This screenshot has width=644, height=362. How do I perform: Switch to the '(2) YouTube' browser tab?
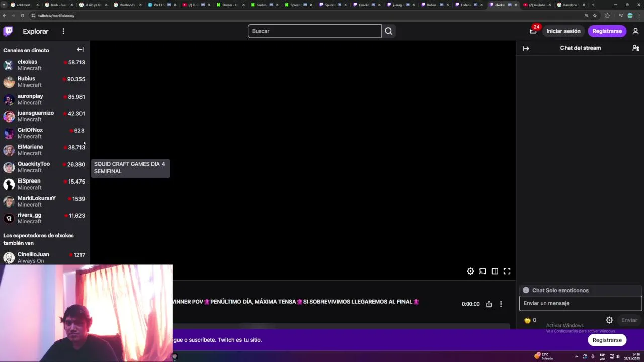(x=537, y=5)
